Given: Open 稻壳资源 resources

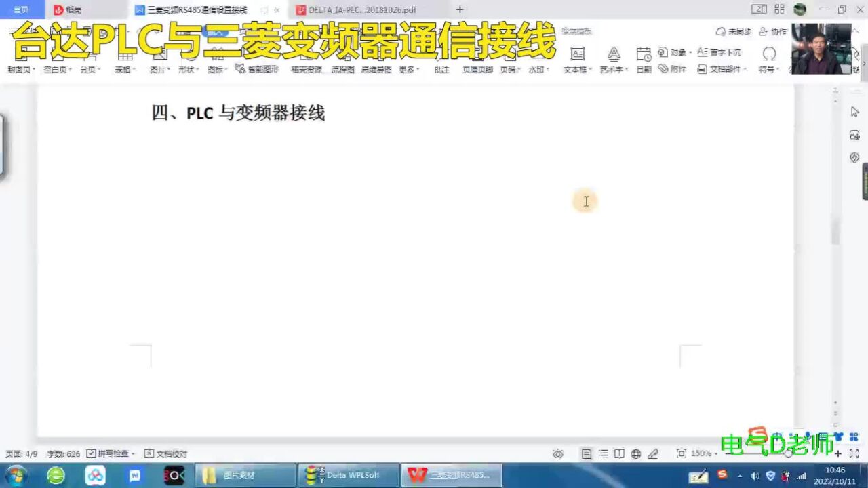Looking at the screenshot, I should coord(307,69).
